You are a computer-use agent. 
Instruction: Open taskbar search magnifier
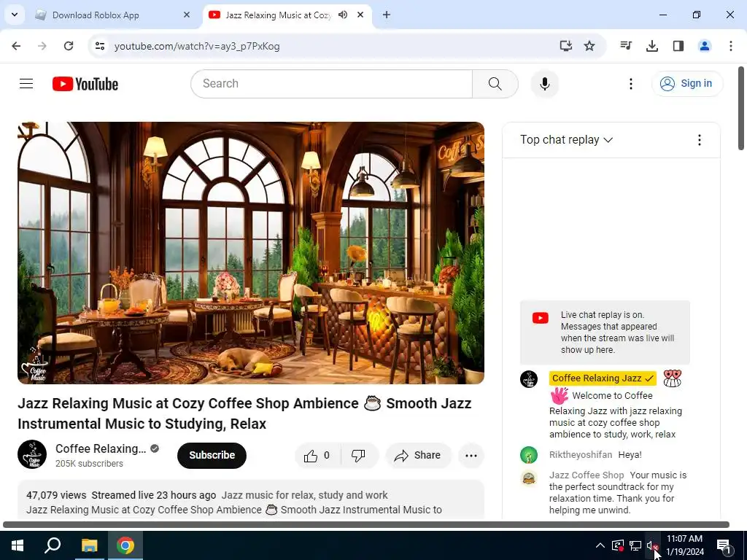pos(53,545)
